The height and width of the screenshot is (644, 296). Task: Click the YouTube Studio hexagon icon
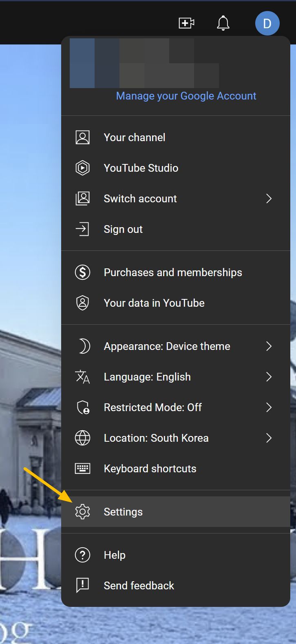click(82, 168)
